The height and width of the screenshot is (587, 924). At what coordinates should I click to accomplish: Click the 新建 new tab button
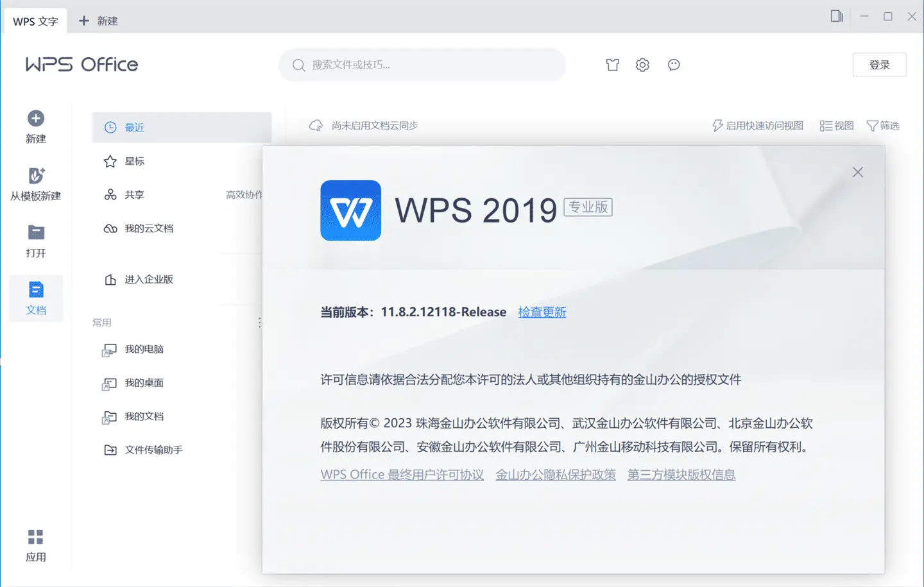tap(98, 21)
